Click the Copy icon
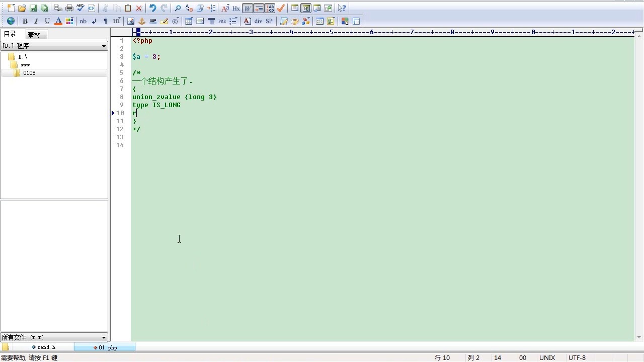The image size is (644, 362). pyautogui.click(x=117, y=8)
